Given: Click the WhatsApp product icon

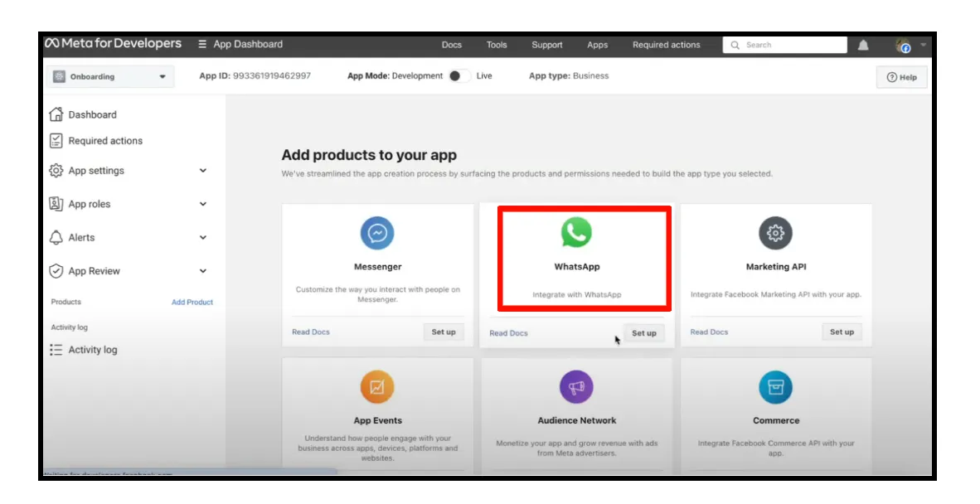Looking at the screenshot, I should pyautogui.click(x=576, y=232).
